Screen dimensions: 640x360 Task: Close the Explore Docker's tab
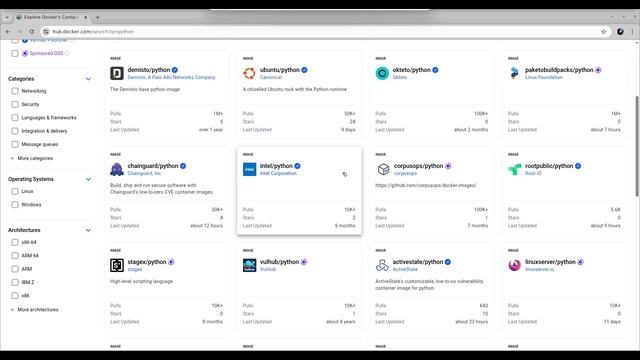click(x=86, y=17)
